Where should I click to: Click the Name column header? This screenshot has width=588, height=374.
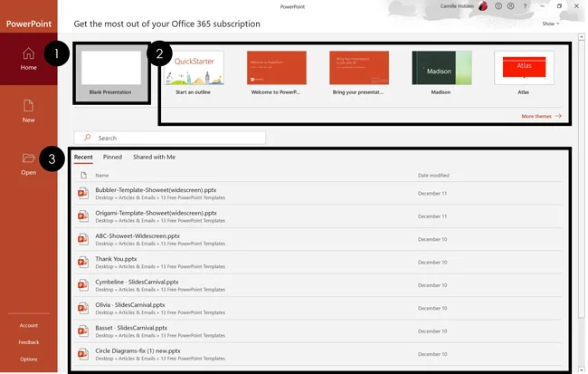tap(102, 176)
